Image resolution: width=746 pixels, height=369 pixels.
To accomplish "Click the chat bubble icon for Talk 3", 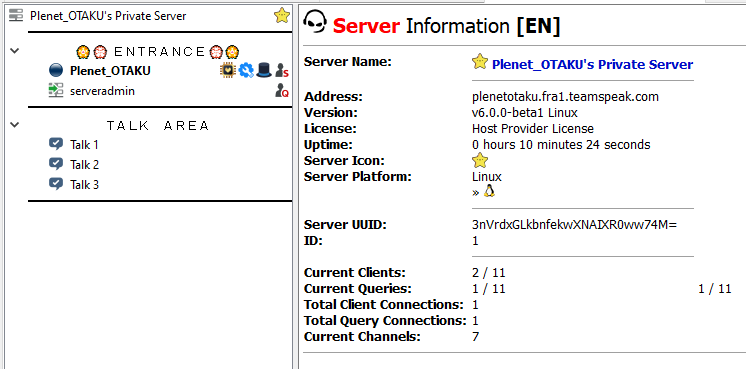I will point(56,184).
